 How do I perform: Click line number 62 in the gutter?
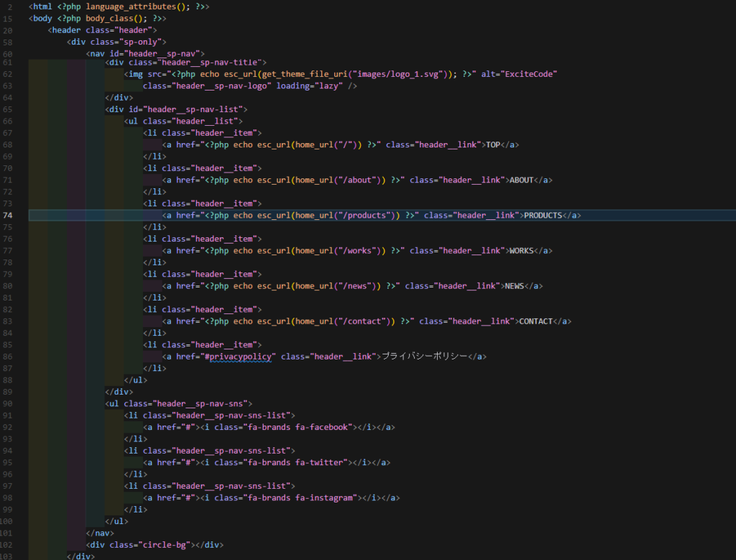(7, 74)
